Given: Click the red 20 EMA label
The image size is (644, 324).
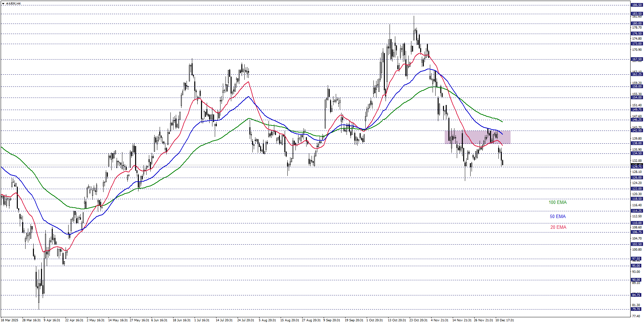Looking at the screenshot, I should click(x=558, y=227).
